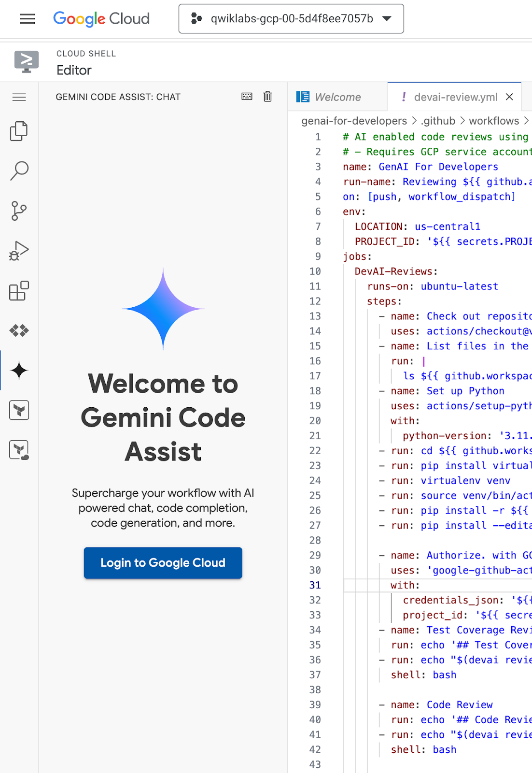
Task: Open the Source Control view
Action: (19, 211)
